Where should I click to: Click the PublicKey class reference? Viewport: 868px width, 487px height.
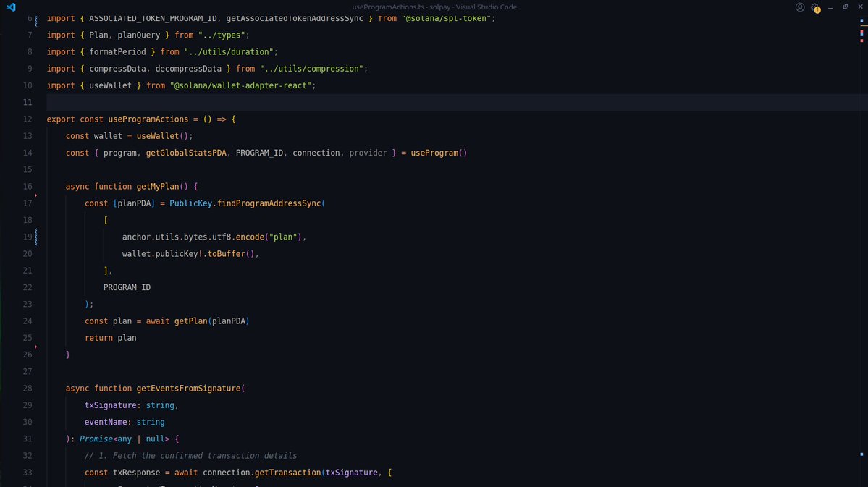[x=190, y=203]
